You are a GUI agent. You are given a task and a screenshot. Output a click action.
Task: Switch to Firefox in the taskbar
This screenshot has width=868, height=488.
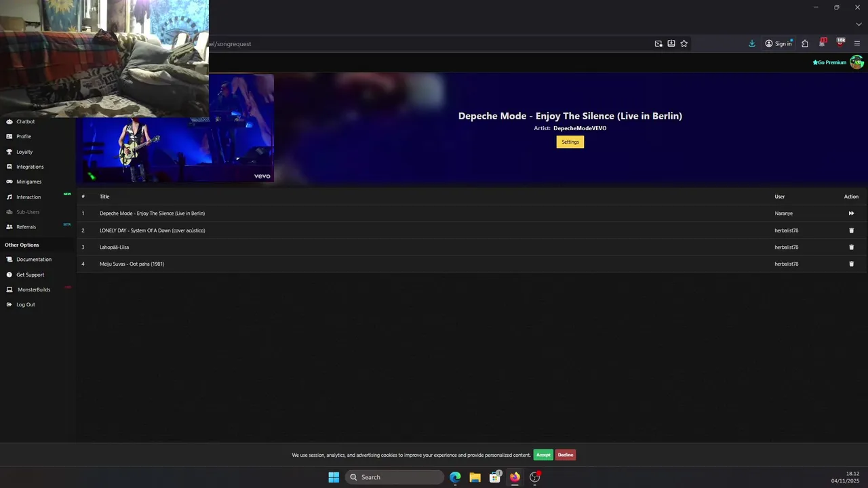pyautogui.click(x=515, y=477)
